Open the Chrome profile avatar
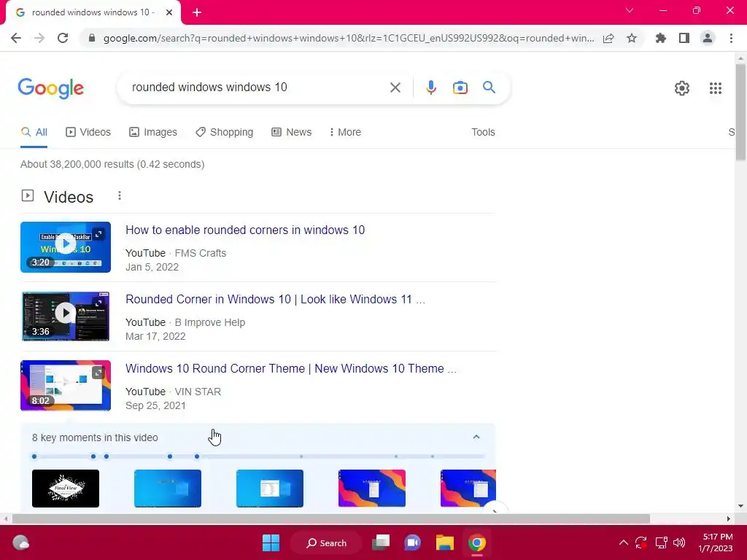Viewport: 747px width, 560px height. pos(708,38)
